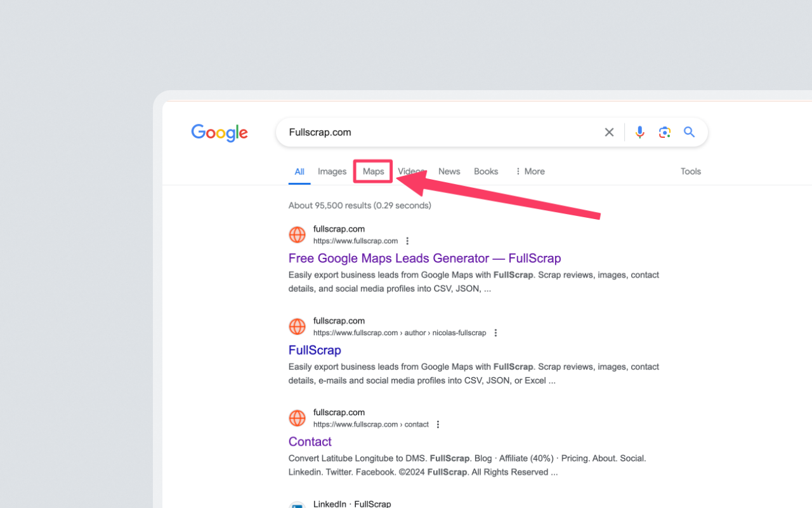Image resolution: width=812 pixels, height=508 pixels.
Task: Switch to the News tab
Action: (x=449, y=171)
